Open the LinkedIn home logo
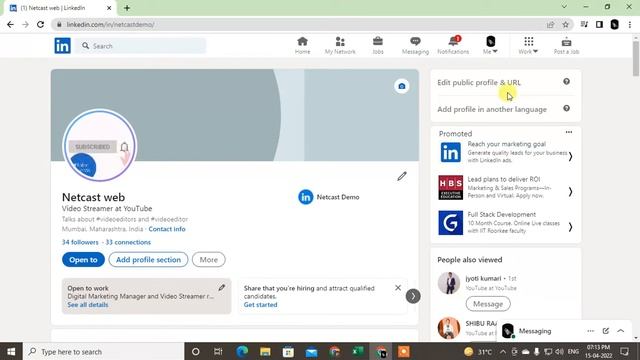640x360 pixels. coord(62,46)
